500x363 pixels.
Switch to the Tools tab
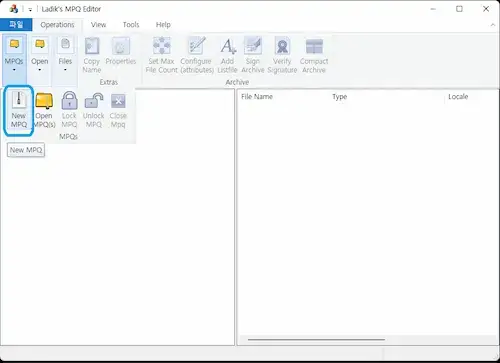131,25
